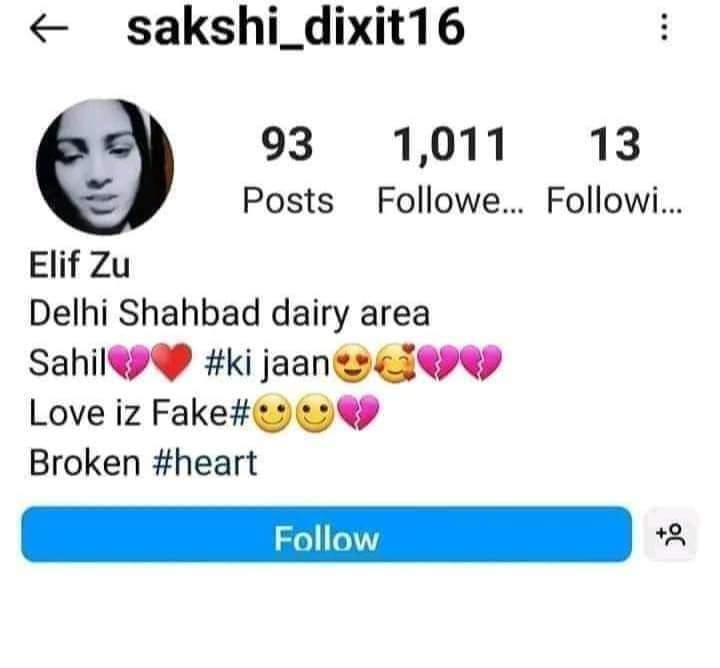Tap the Posts label under 93

pos(288,201)
